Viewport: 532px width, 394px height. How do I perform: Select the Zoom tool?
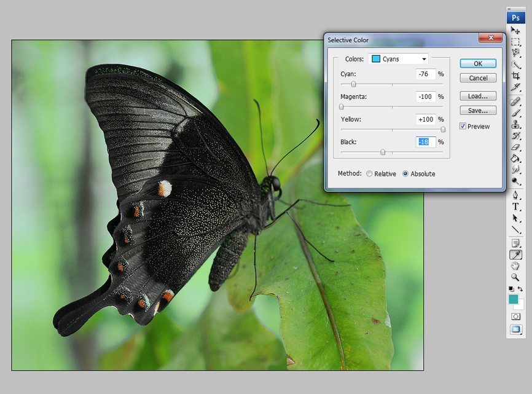click(515, 277)
